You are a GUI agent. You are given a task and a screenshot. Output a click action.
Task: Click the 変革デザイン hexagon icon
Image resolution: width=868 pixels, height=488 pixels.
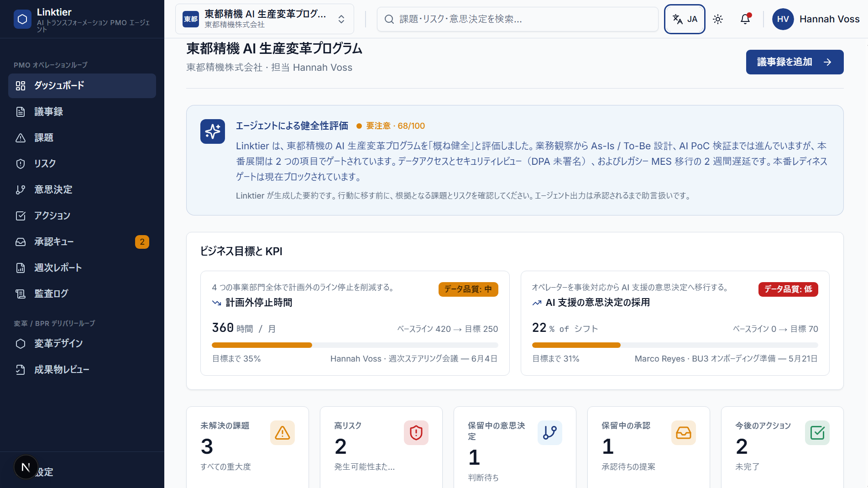21,344
